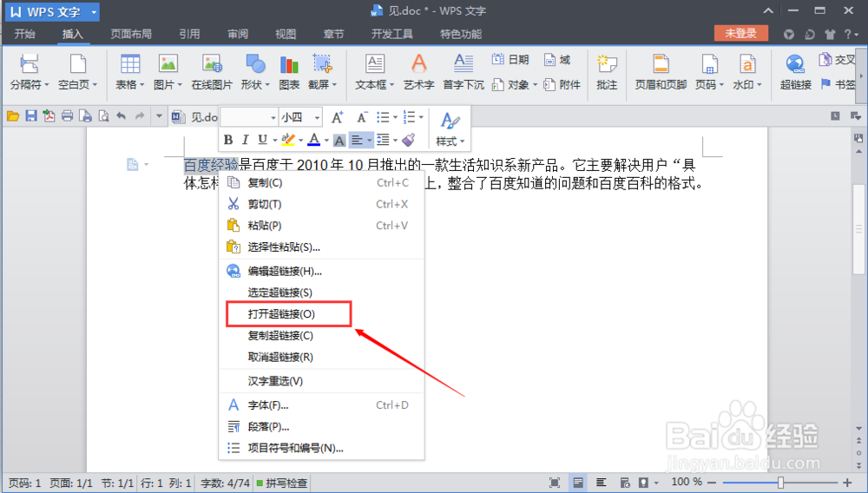This screenshot has width=868, height=493.
Task: Open the font size 小四 dropdown
Action: pyautogui.click(x=317, y=117)
